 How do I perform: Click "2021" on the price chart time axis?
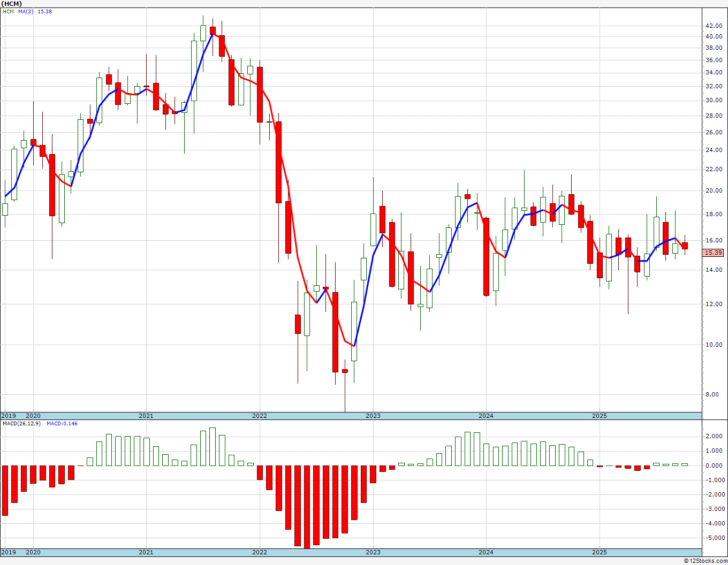146,416
